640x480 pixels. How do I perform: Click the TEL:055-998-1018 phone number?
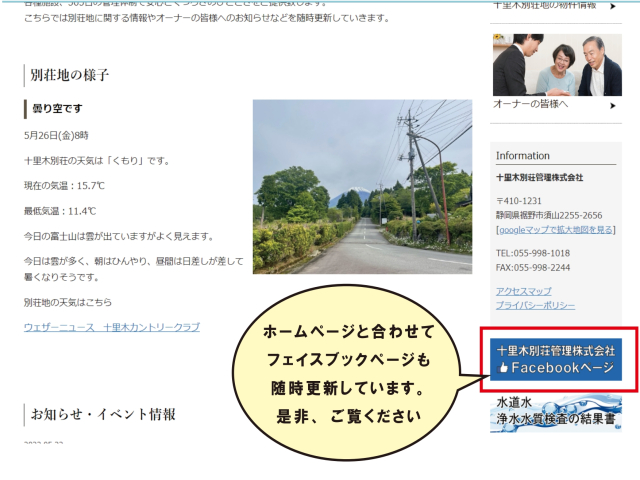tap(533, 254)
